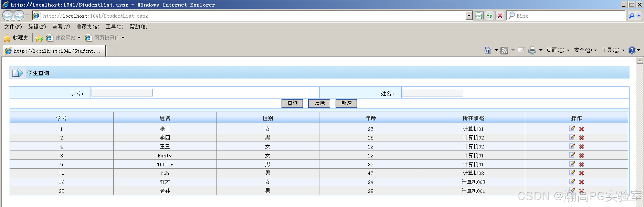Click the 新增 button
Image resolution: width=644 pixels, height=207 pixels.
pyautogui.click(x=346, y=103)
